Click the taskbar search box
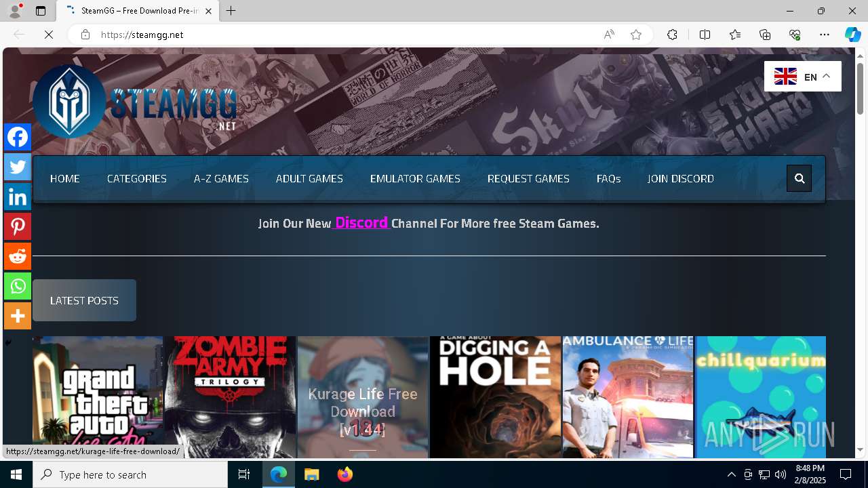 tap(130, 474)
